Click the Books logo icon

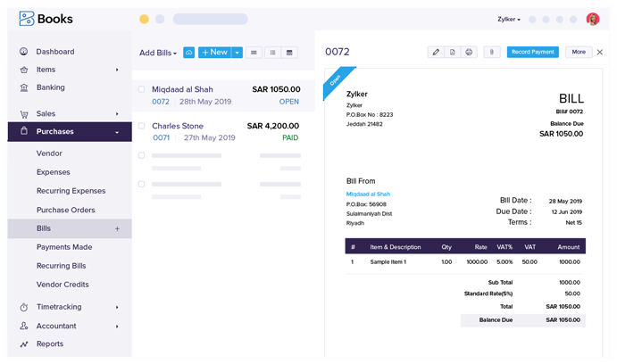27,19
